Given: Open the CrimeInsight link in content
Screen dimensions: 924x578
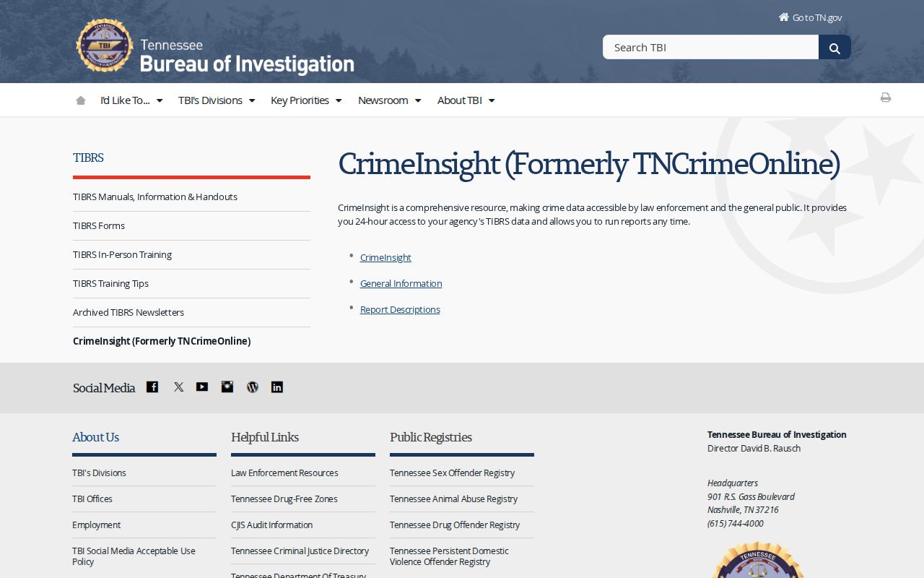Looking at the screenshot, I should (385, 257).
